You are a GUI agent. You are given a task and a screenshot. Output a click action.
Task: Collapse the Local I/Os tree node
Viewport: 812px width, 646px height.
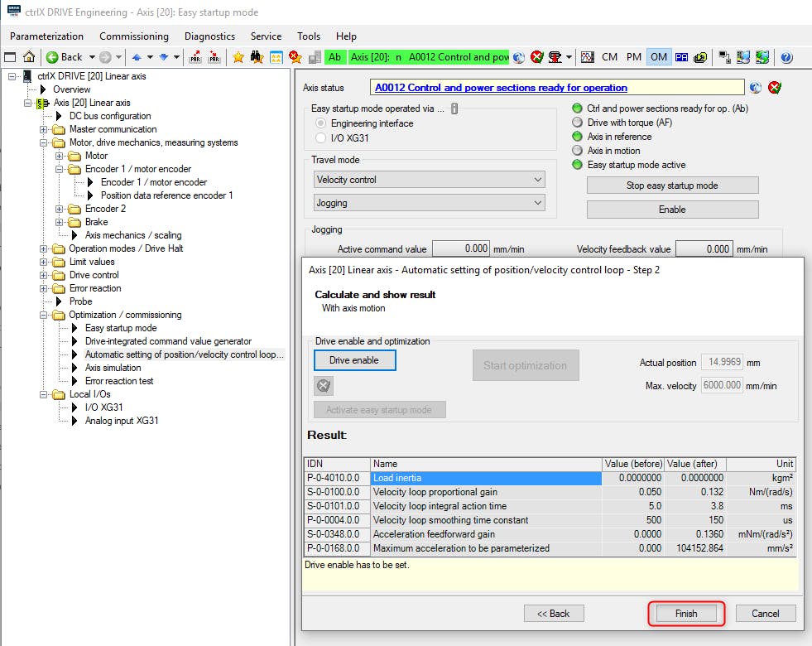click(x=44, y=395)
